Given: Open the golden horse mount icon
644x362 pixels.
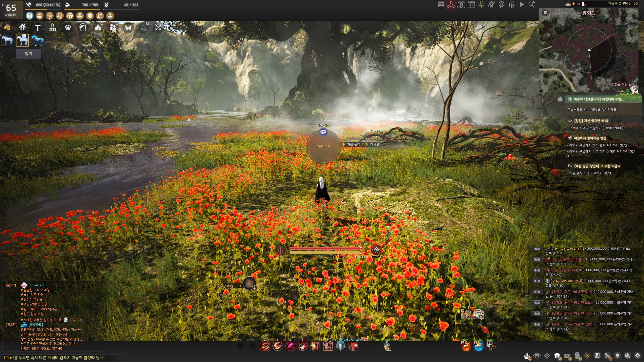Looking at the screenshot, I should coord(7,27).
